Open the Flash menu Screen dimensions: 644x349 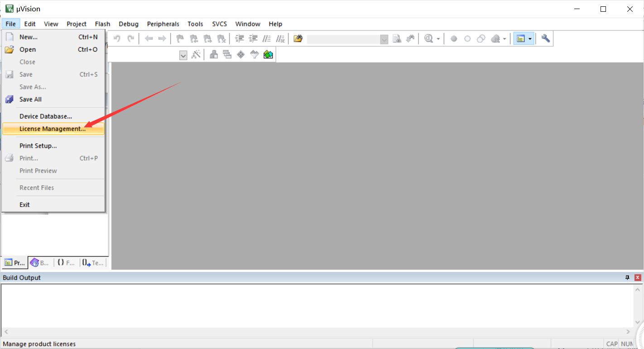pos(103,24)
